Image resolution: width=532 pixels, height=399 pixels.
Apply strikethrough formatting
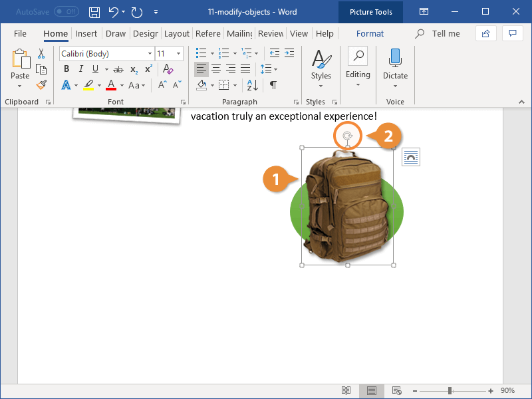click(118, 69)
